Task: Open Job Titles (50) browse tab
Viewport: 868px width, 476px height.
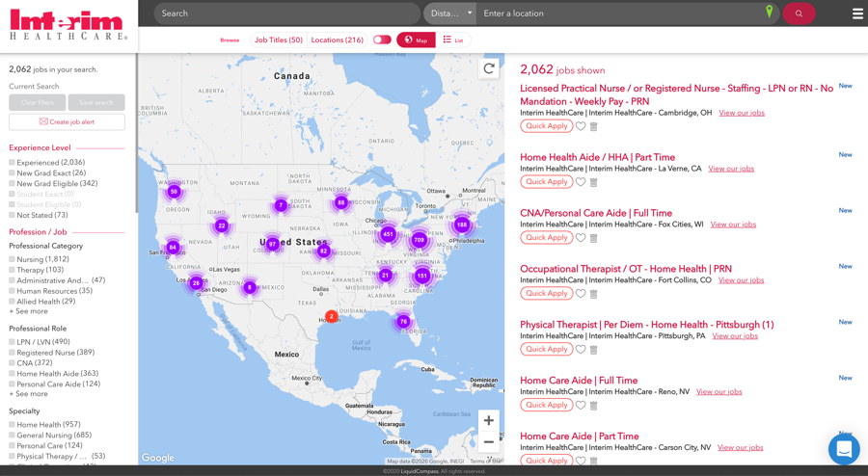Action: [279, 40]
